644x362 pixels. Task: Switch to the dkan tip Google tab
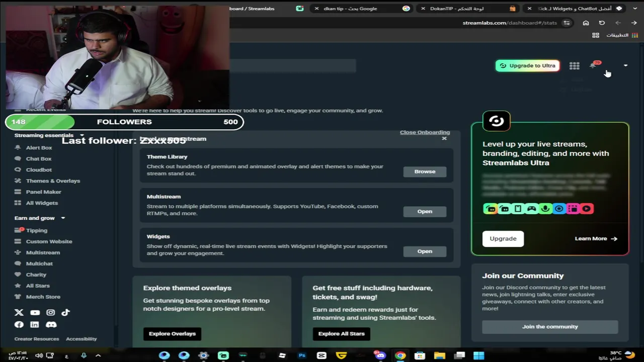point(361,9)
